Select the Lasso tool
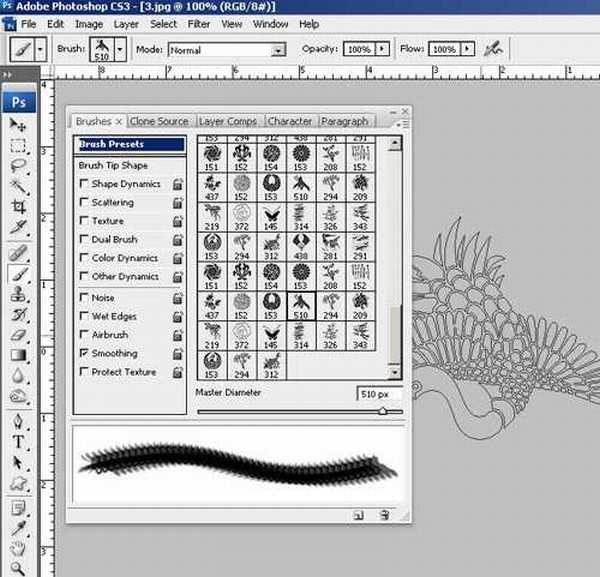 pos(18,166)
